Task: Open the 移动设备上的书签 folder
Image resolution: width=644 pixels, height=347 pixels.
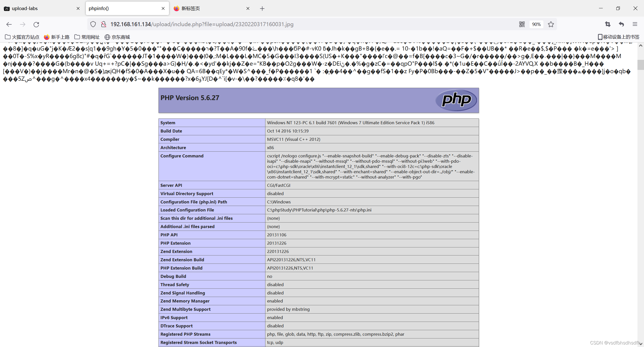Action: [x=618, y=37]
